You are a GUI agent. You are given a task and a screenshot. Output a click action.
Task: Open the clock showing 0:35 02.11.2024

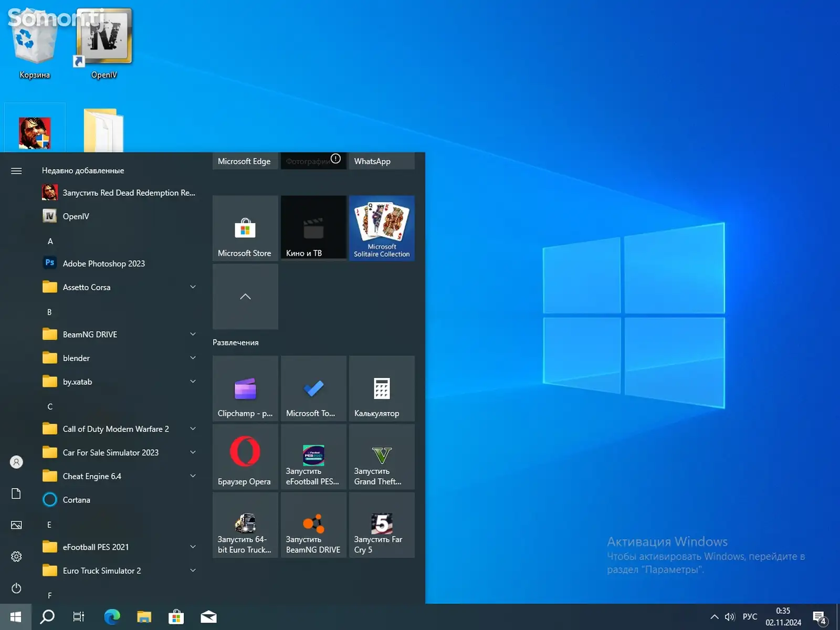(x=783, y=617)
